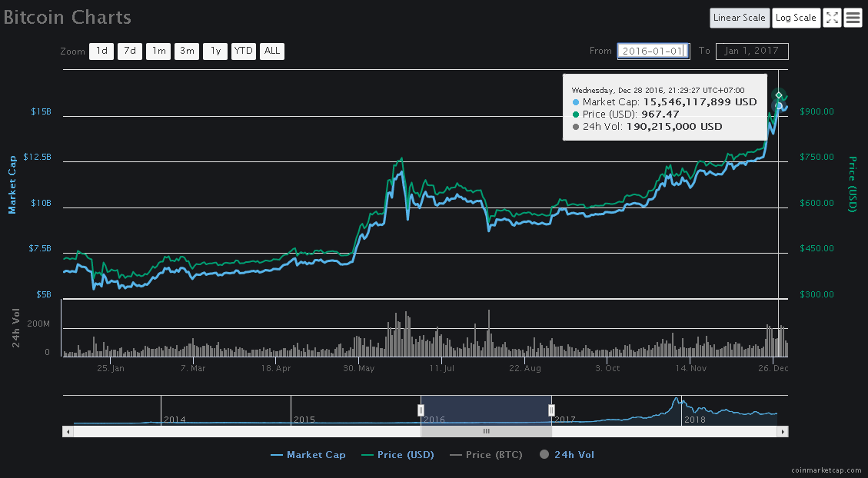Viewport: 868px width, 478px height.
Task: Set zoom range to YTD
Action: point(244,51)
